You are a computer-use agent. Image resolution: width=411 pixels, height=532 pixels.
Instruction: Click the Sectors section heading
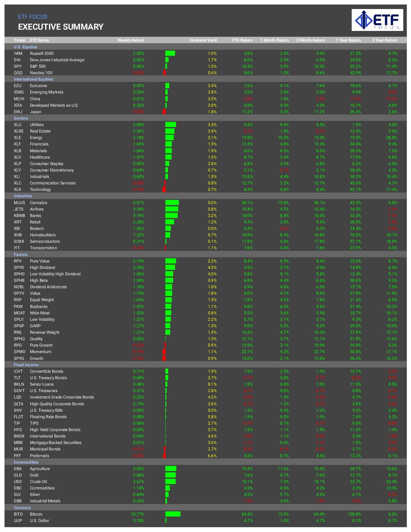21,118
